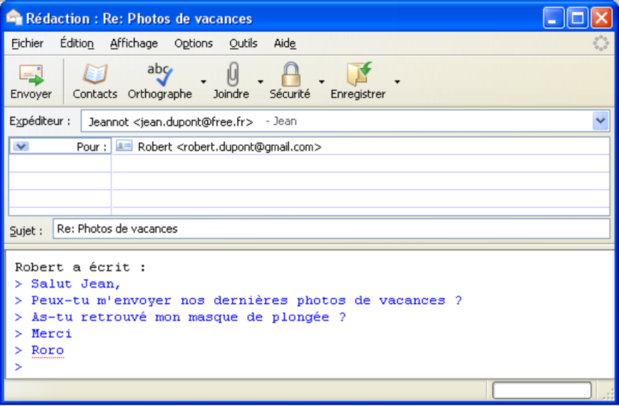Open the Outils menu
Image resolution: width=619 pixels, height=406 pixels.
pyautogui.click(x=243, y=44)
